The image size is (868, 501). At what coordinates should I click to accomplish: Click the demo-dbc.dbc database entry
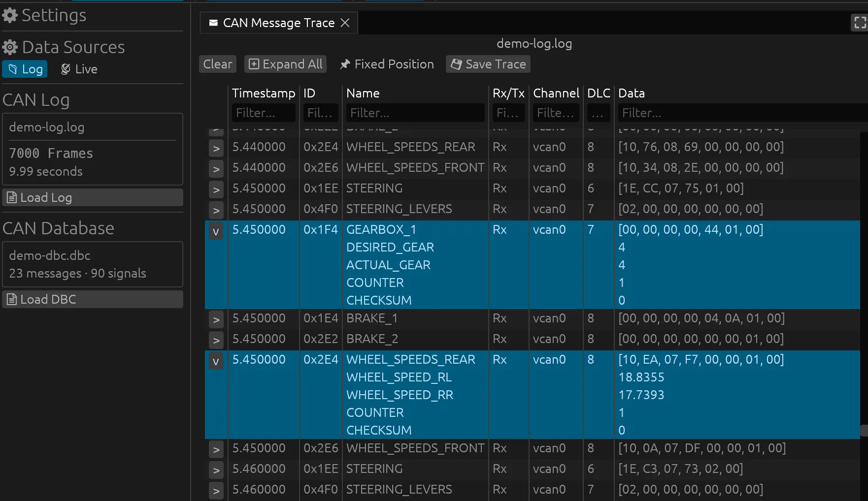(x=50, y=255)
